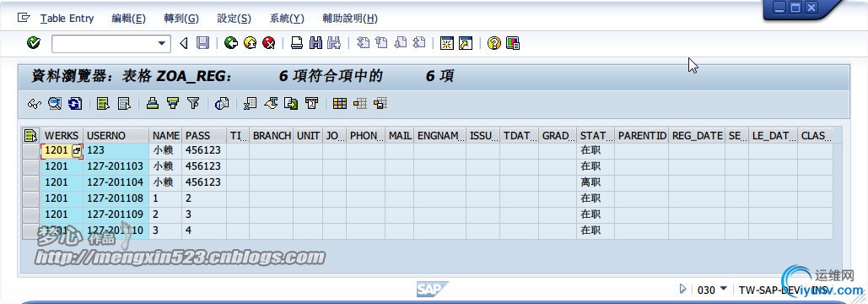Image resolution: width=868 pixels, height=304 pixels.
Task: Open the command field history dropdown
Action: pos(161,43)
